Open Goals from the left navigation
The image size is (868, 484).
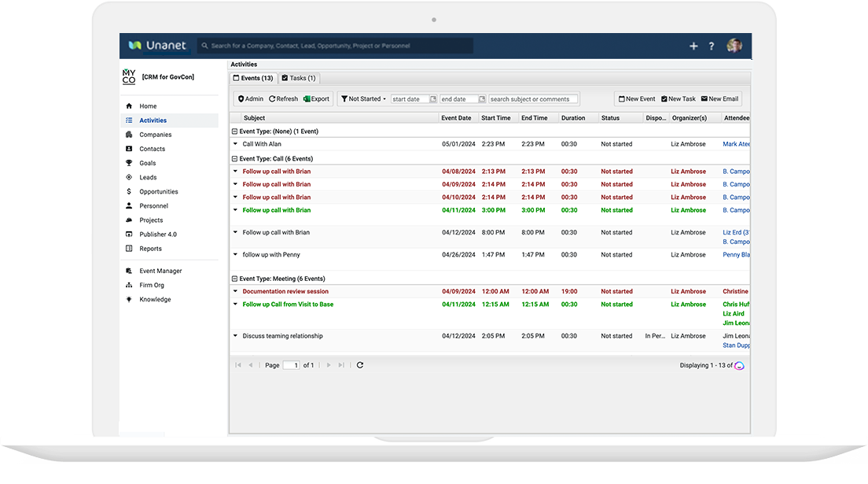[147, 163]
